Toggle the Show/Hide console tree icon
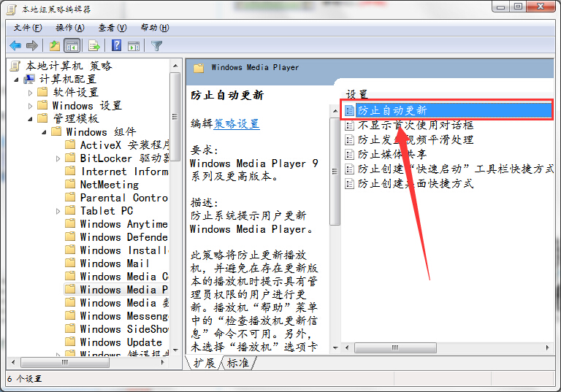This screenshot has height=392, width=561. coord(72,45)
